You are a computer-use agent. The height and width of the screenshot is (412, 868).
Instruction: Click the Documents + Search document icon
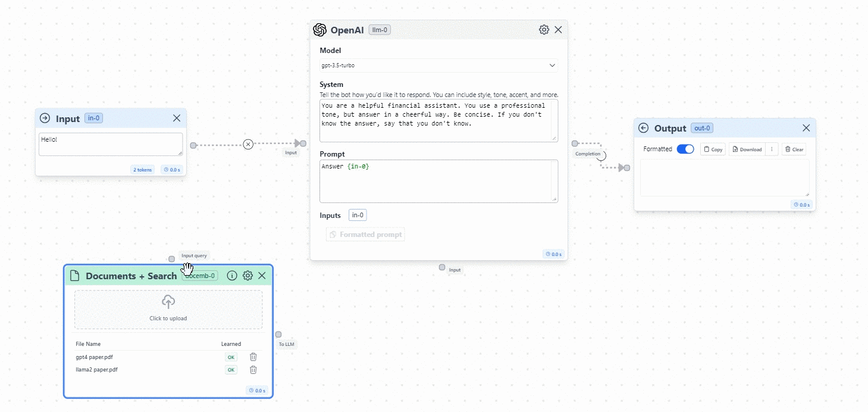click(x=75, y=276)
